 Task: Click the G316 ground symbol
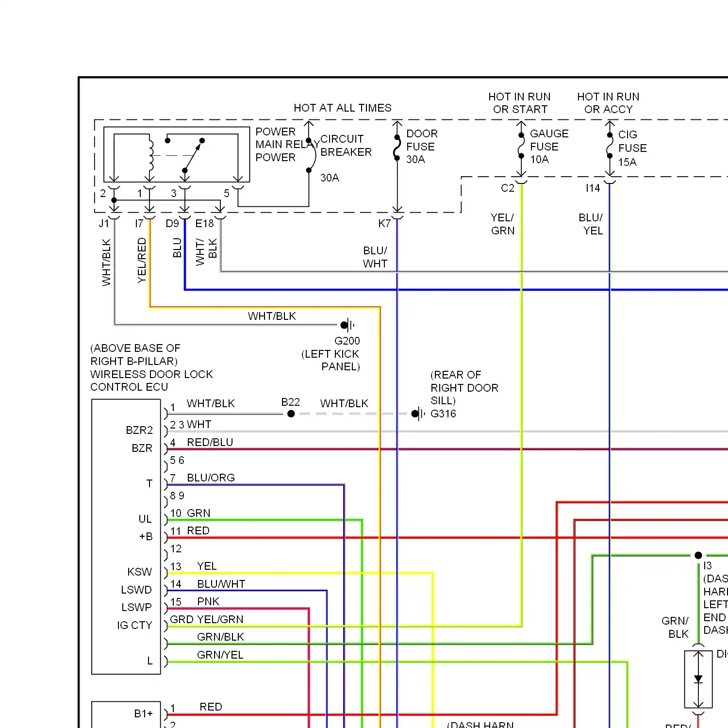(418, 414)
